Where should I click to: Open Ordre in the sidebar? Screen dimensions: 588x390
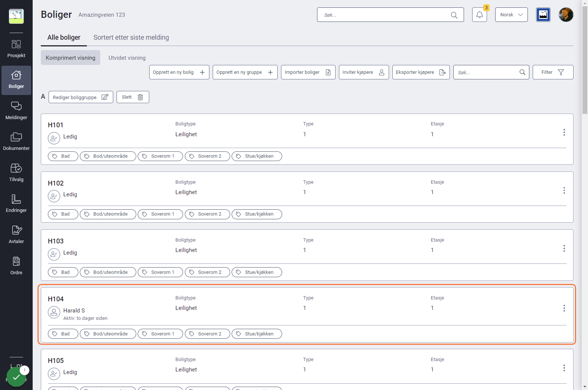[x=16, y=266]
